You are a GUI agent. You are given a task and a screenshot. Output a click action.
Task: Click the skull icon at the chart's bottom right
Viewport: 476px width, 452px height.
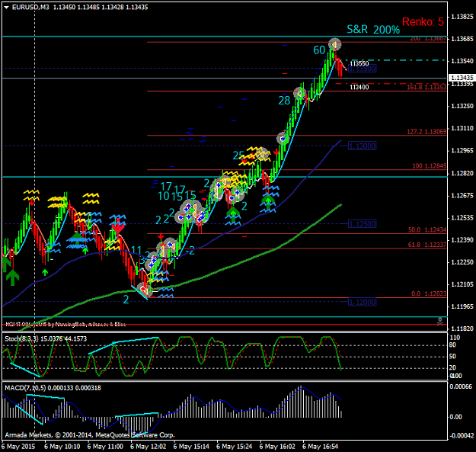[x=439, y=321]
